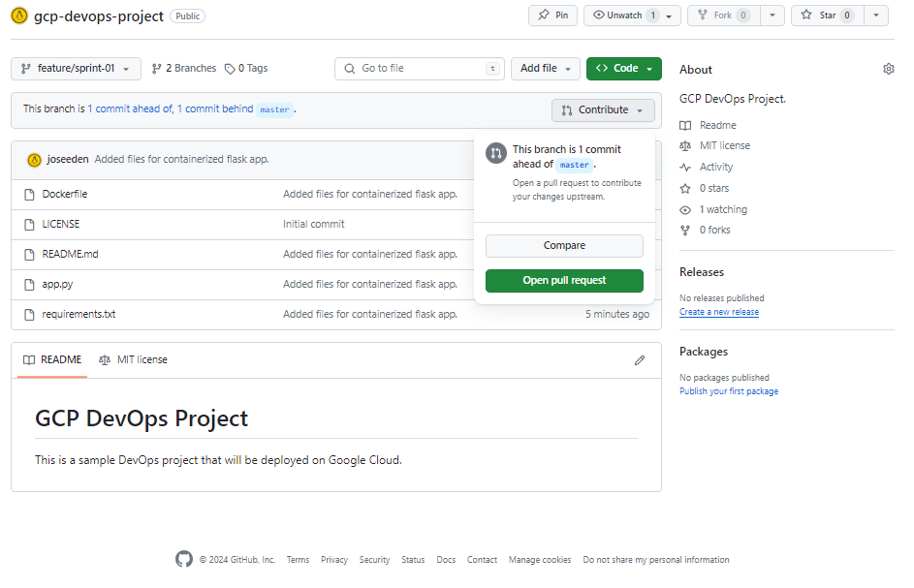Open the LICENSE file name
This screenshot has width=914, height=588.
pyautogui.click(x=61, y=225)
